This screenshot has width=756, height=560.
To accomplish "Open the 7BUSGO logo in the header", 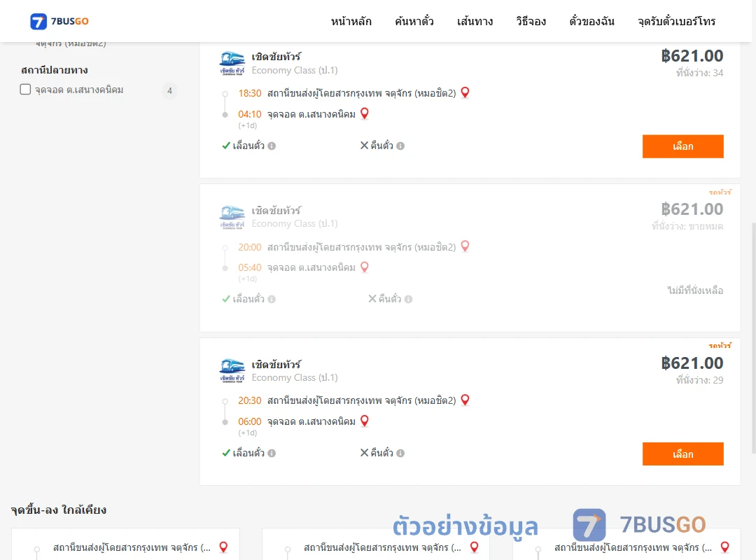I will [x=59, y=21].
